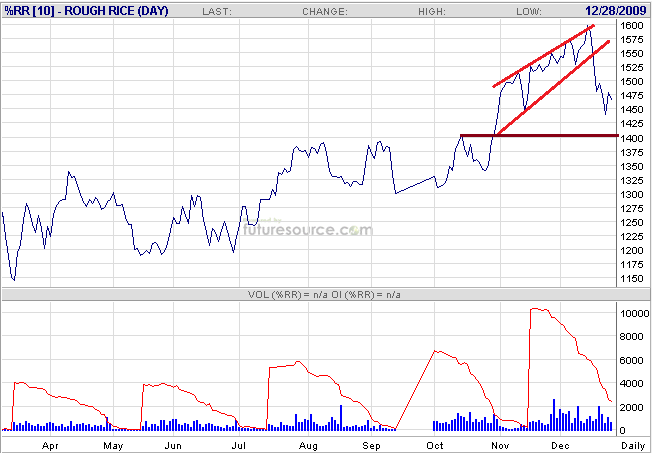Click the 1325 price axis label
Viewport: 652px width, 453px height.
click(631, 181)
